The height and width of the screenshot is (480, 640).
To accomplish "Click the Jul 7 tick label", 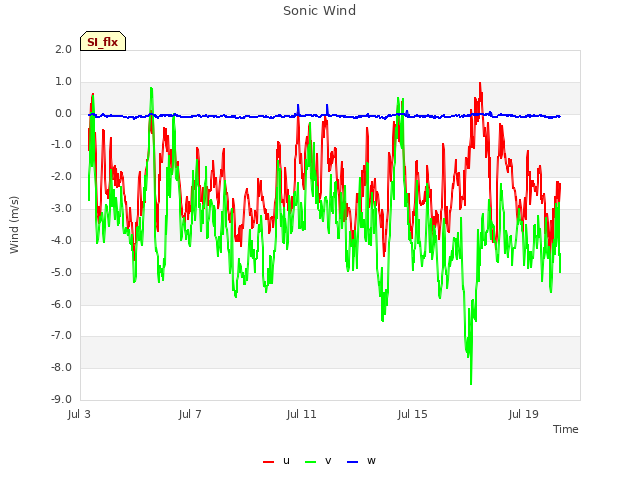I will click(x=190, y=414).
